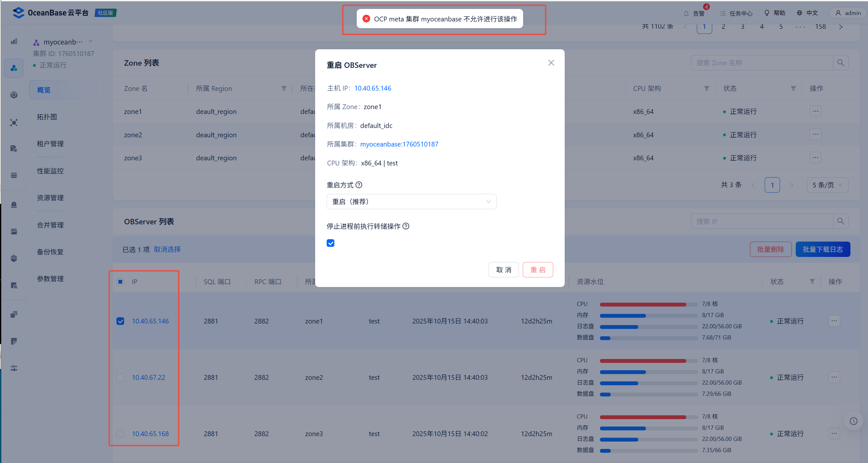
Task: Open the tenant management menu item
Action: pyautogui.click(x=50, y=144)
